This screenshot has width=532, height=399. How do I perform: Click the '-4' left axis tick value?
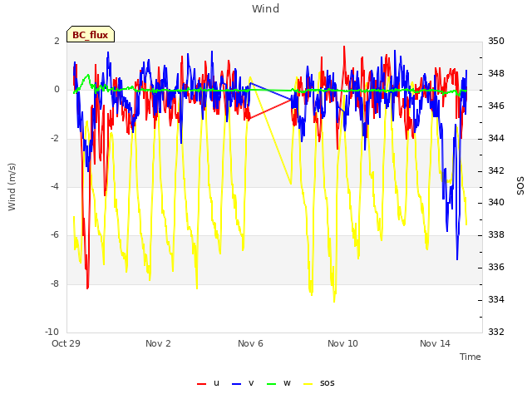point(55,186)
